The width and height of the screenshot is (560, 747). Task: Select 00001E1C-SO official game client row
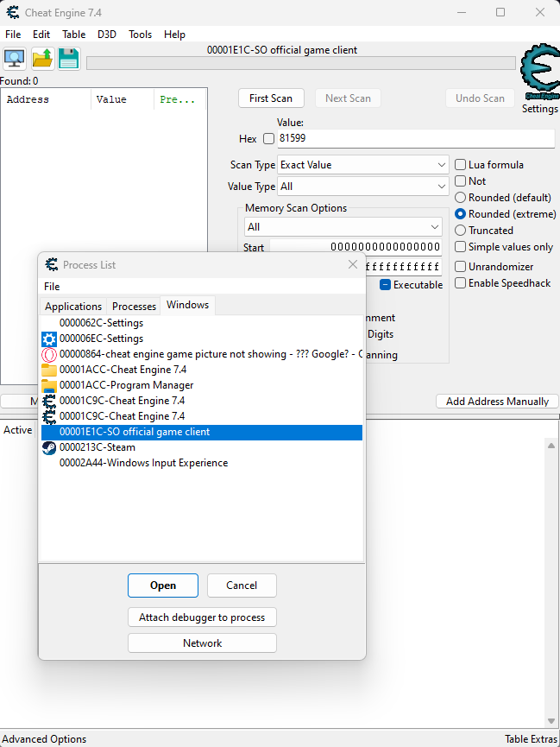(201, 432)
